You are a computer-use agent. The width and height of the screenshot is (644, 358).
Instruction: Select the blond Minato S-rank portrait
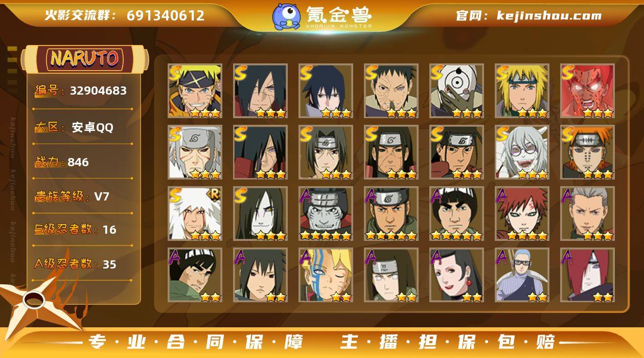(x=522, y=91)
